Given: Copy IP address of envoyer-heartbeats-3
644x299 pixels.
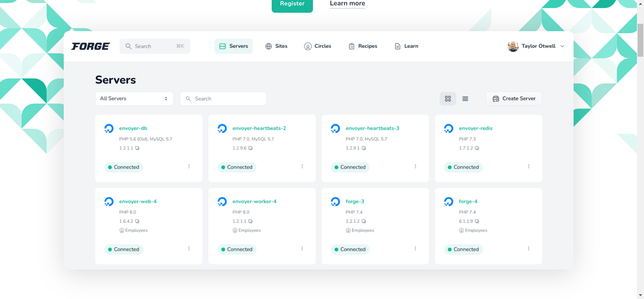Looking at the screenshot, I should tap(364, 148).
